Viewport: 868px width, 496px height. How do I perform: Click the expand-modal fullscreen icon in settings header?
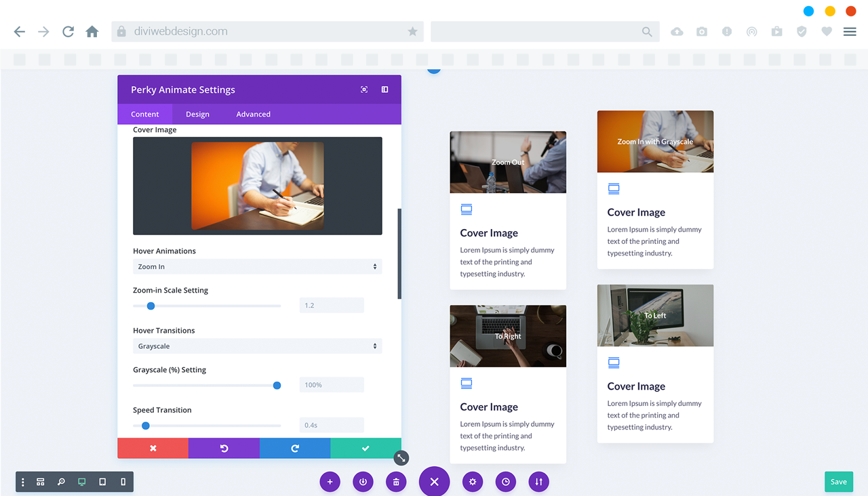tap(364, 89)
